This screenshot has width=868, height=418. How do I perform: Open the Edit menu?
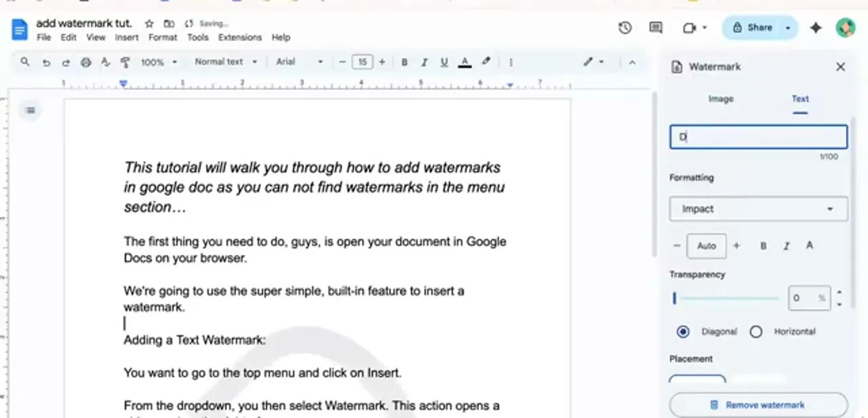coord(68,37)
